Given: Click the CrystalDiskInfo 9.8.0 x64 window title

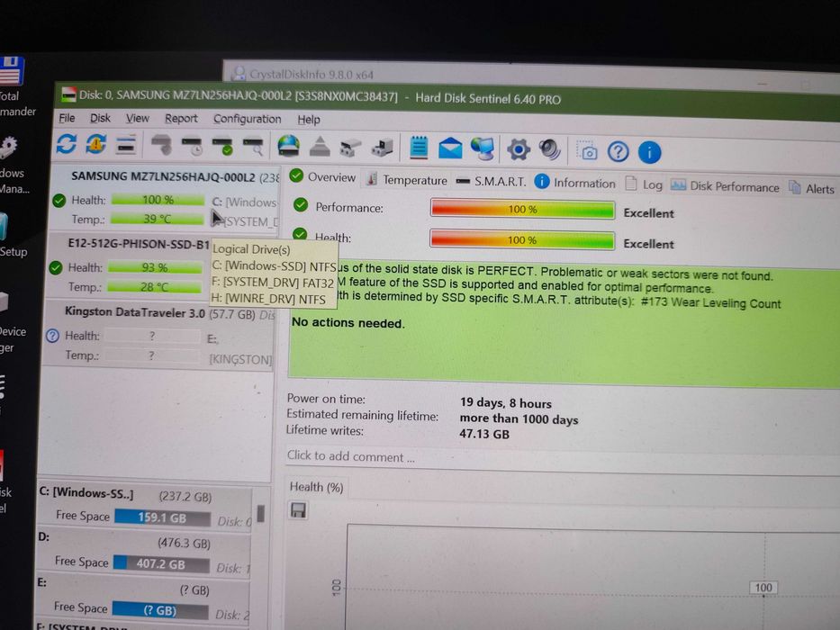Looking at the screenshot, I should (312, 75).
